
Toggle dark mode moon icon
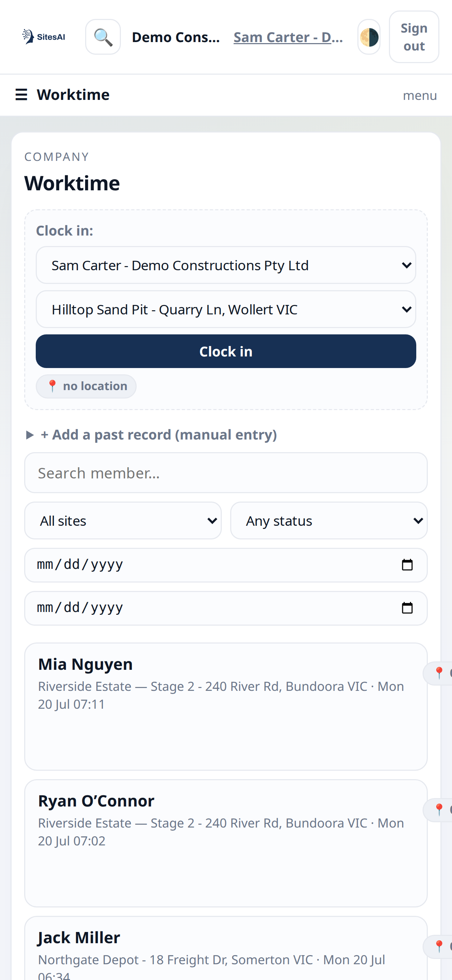(369, 37)
